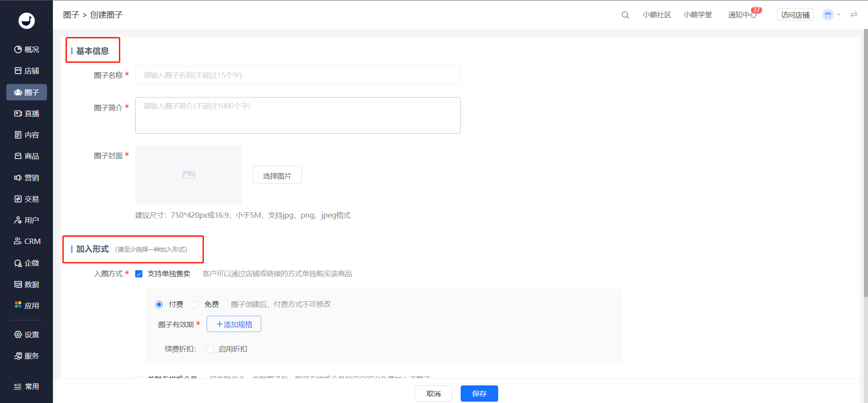Click the +添加规格 button

(x=234, y=324)
